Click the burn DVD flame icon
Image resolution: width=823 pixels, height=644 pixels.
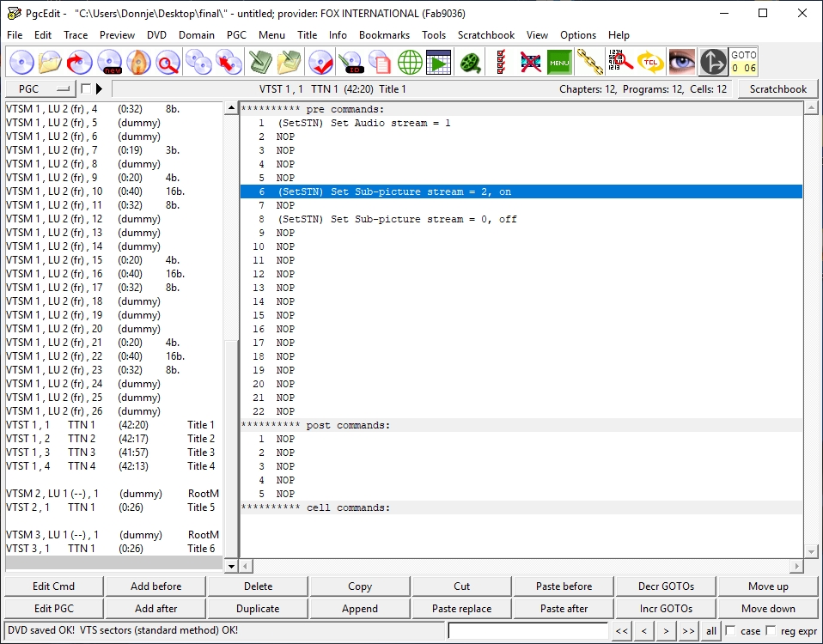click(x=138, y=62)
